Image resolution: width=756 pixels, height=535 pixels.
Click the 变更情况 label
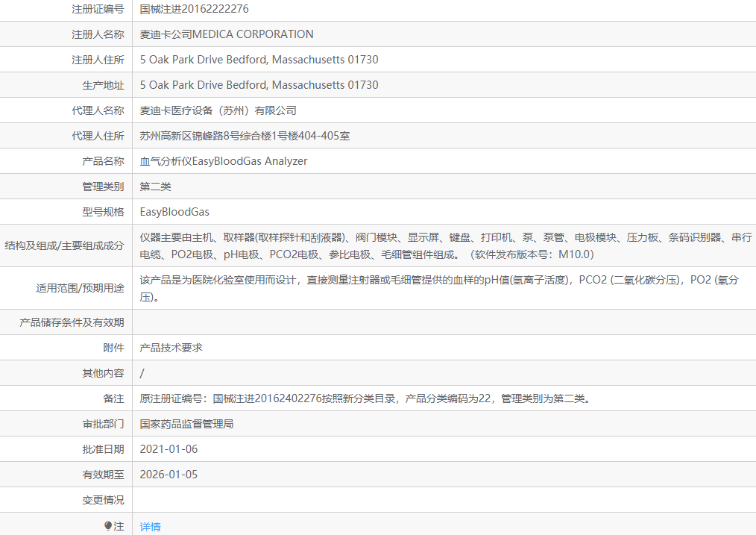click(x=103, y=500)
